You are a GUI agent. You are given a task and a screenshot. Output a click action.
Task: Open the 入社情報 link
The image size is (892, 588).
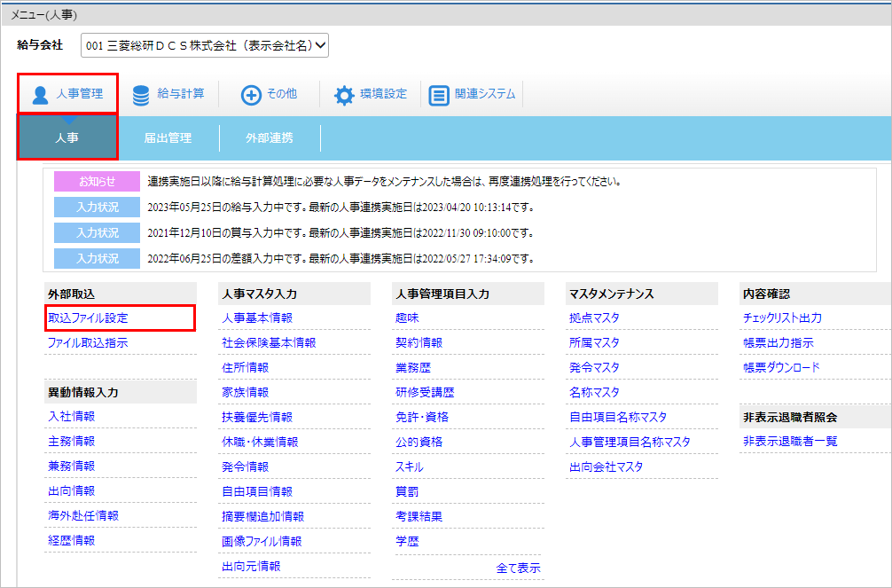coord(72,417)
